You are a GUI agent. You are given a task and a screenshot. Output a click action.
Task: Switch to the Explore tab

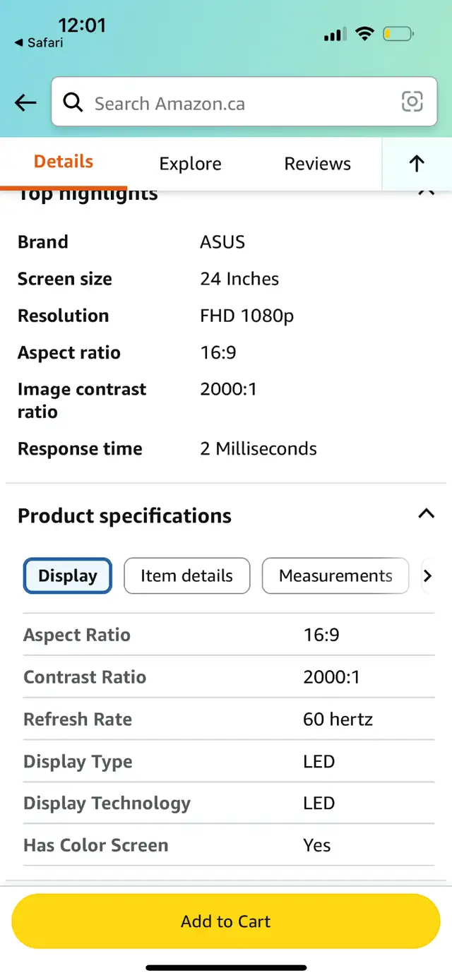click(190, 164)
